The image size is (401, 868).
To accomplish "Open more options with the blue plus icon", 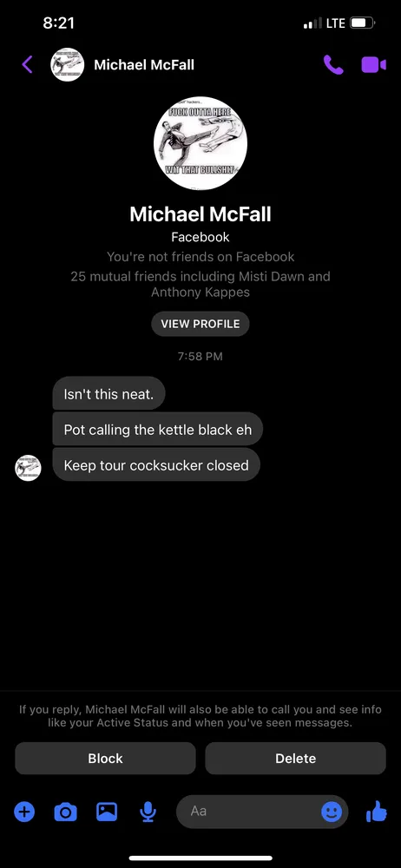I will click(x=24, y=812).
